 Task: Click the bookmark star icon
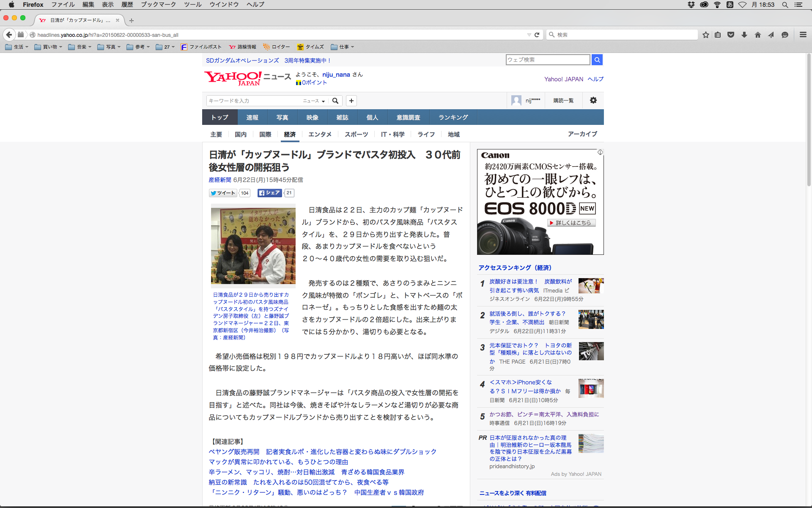click(x=705, y=35)
